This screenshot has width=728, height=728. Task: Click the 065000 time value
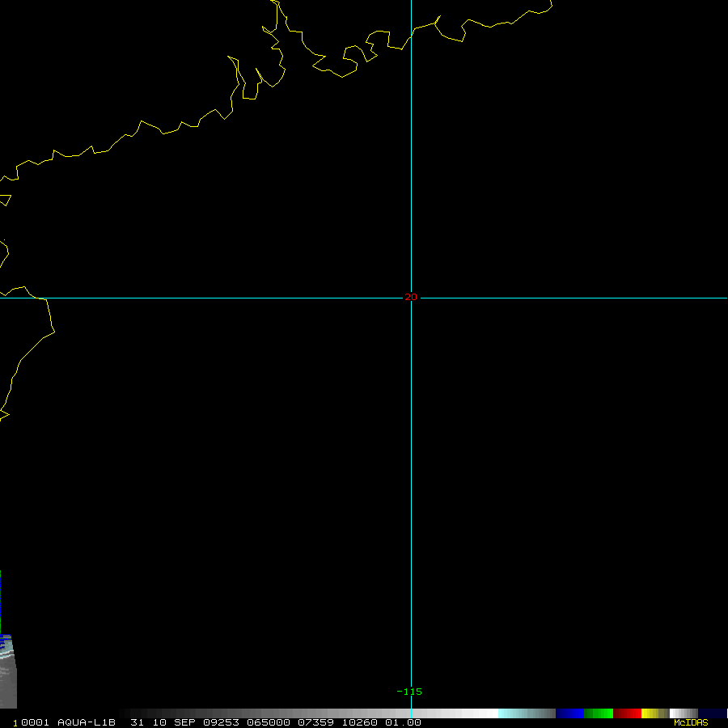[269, 722]
